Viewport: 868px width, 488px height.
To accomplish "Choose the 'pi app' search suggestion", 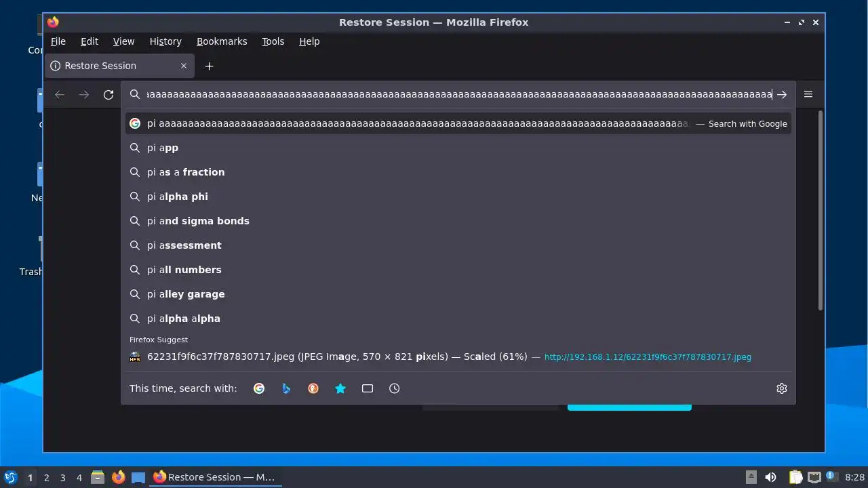I will coord(458,148).
